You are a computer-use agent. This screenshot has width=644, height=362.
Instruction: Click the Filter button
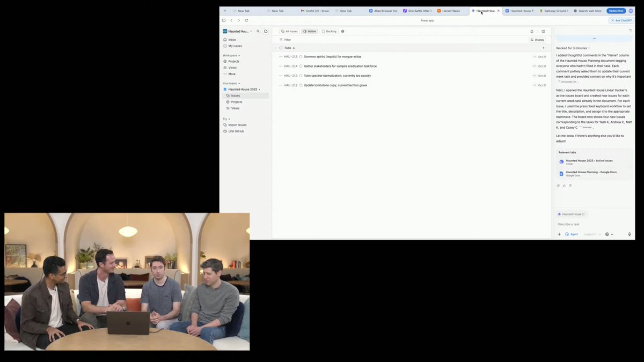click(x=285, y=40)
